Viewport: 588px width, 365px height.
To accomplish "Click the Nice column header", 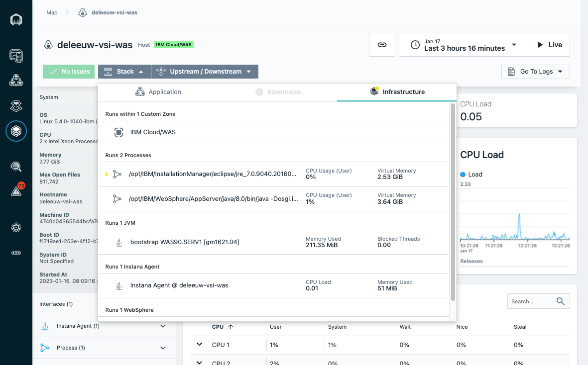I will [462, 327].
